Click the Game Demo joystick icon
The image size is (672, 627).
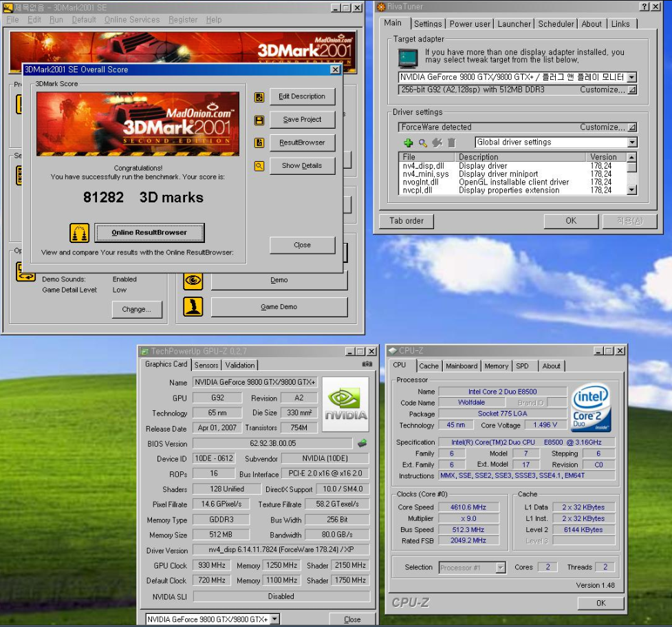pyautogui.click(x=193, y=307)
